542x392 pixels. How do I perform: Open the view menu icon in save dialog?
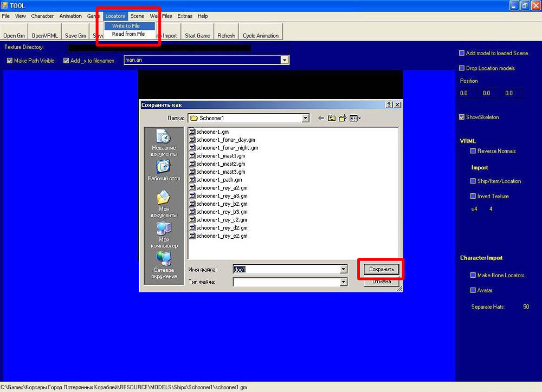355,118
